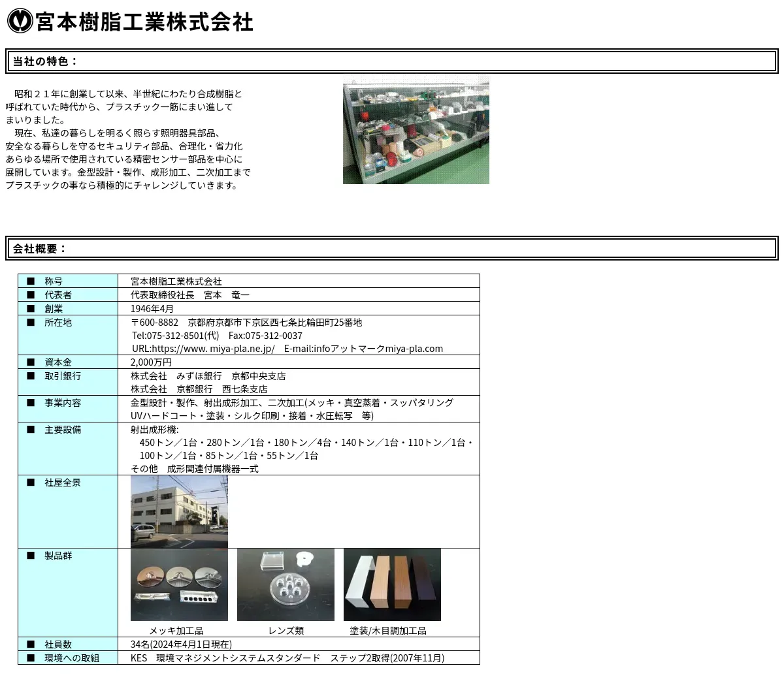Click the 資本金 row label
The image size is (784, 683).
58,362
